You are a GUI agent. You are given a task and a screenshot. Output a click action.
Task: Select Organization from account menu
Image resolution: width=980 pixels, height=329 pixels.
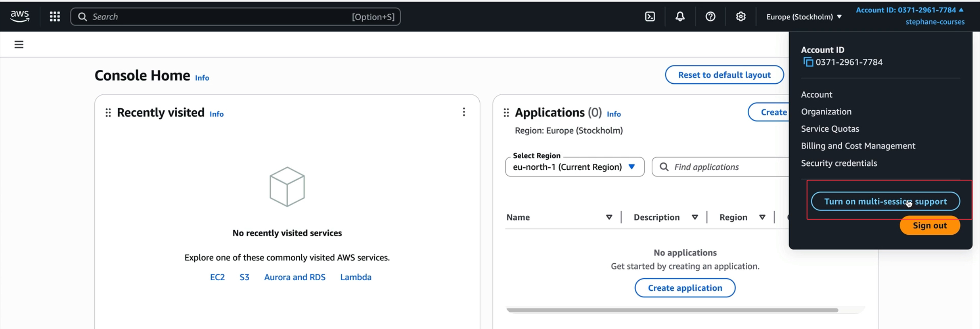coord(826,112)
